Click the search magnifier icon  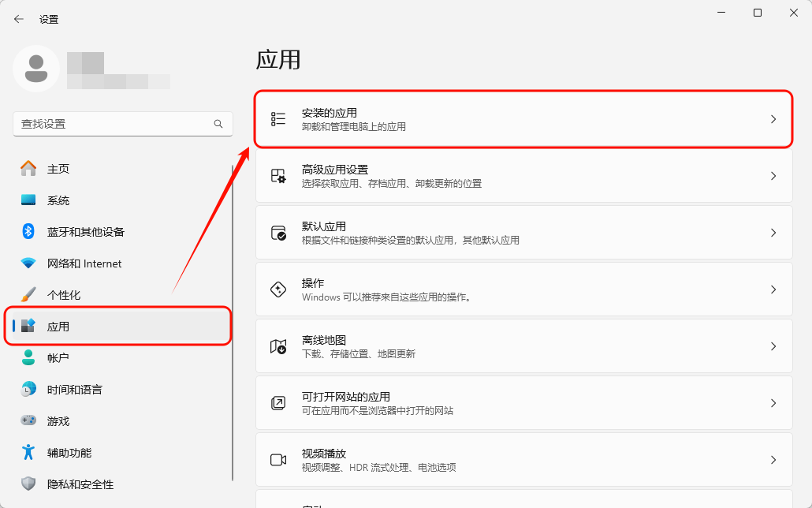218,124
